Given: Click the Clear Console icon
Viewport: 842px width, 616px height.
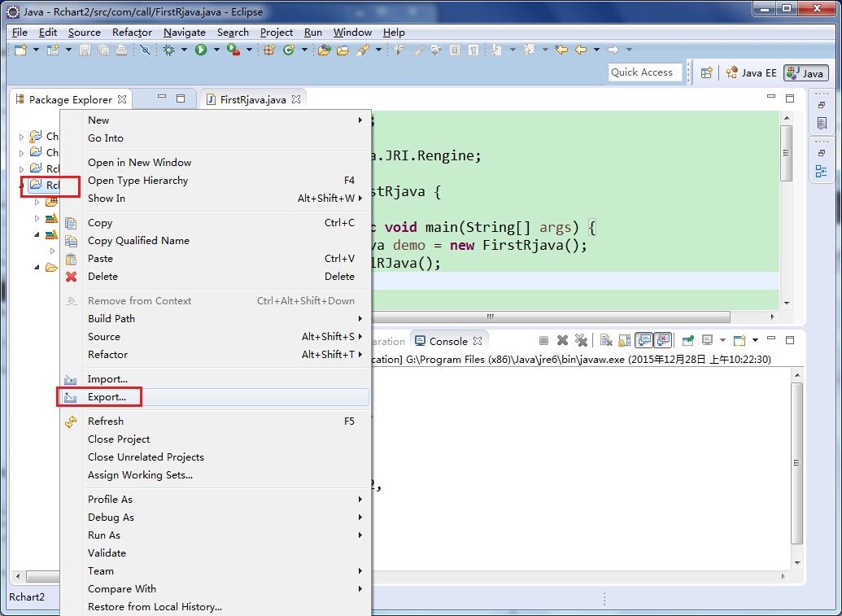Looking at the screenshot, I should [x=606, y=340].
